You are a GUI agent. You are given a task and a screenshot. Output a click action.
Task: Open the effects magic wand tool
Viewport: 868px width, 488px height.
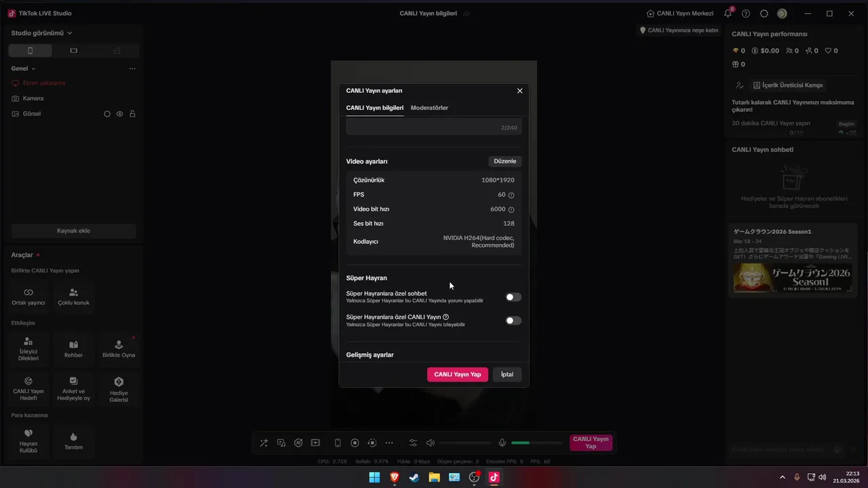(264, 443)
